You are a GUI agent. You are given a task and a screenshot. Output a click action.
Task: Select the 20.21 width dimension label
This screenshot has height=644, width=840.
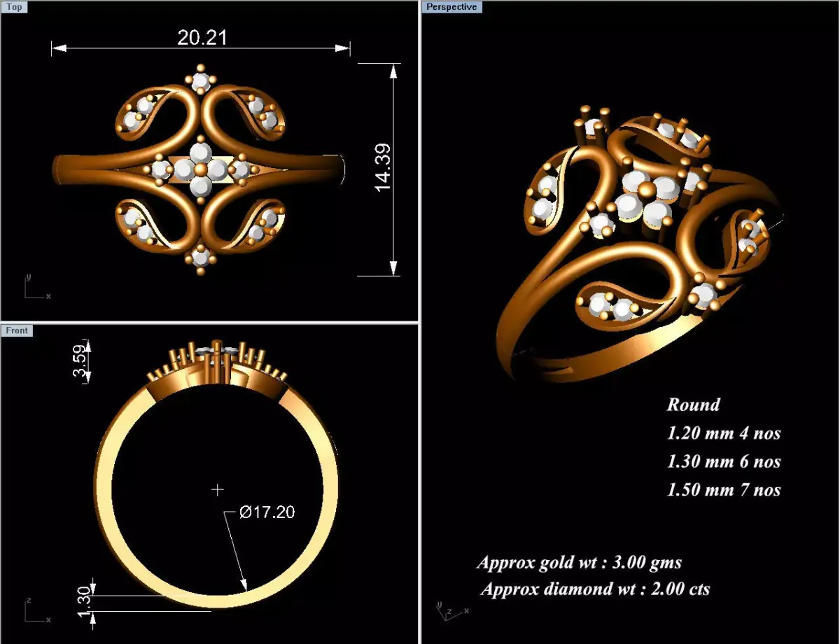[x=202, y=38]
